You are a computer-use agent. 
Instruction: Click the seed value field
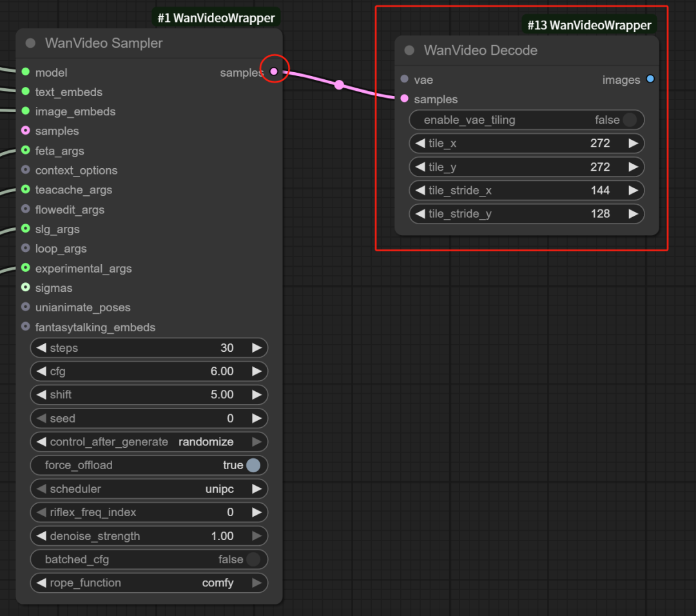point(149,419)
